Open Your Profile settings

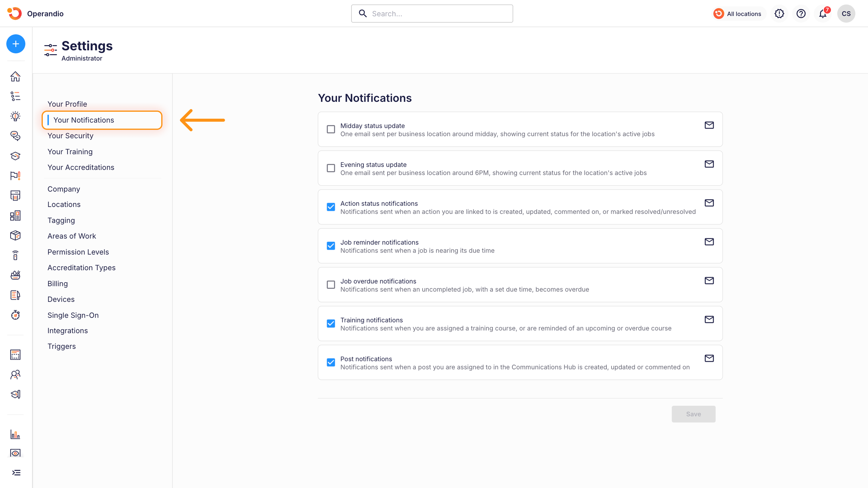pos(67,104)
